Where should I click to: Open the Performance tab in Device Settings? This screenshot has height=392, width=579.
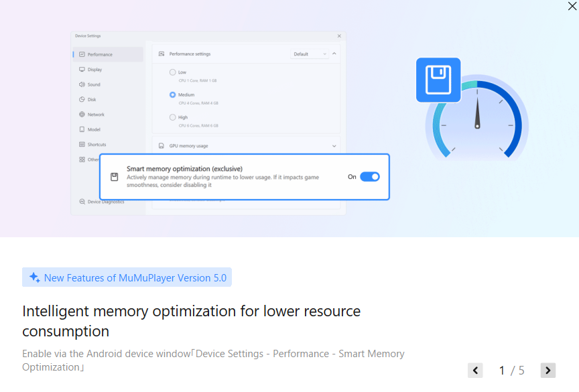click(108, 54)
